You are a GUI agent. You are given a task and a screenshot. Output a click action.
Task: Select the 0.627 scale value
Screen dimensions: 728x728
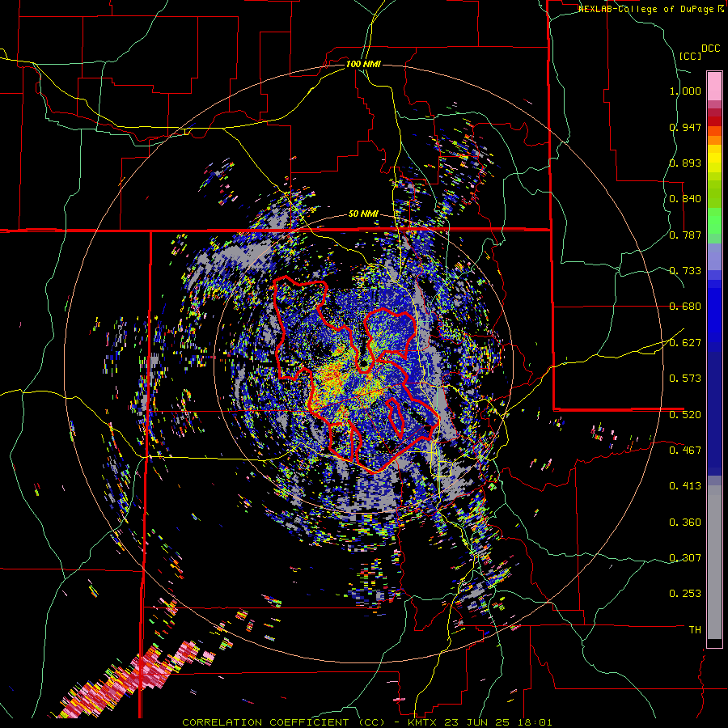click(x=685, y=343)
